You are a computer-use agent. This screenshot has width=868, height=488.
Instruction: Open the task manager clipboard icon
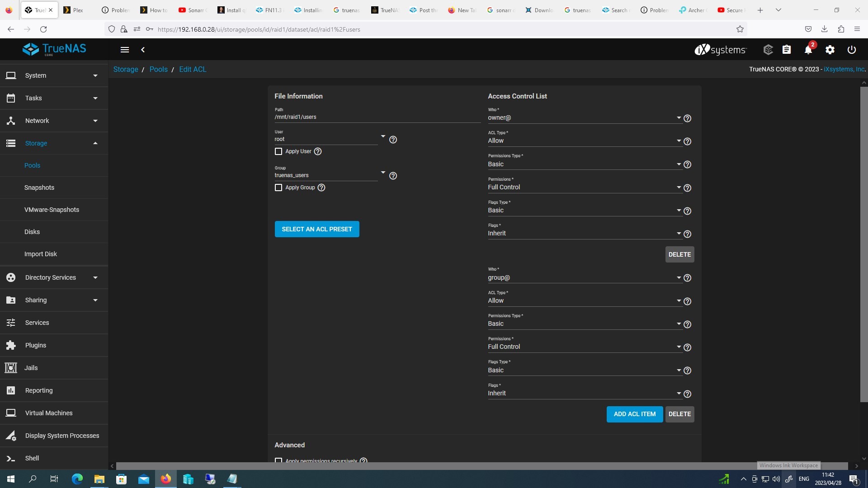[x=787, y=50]
